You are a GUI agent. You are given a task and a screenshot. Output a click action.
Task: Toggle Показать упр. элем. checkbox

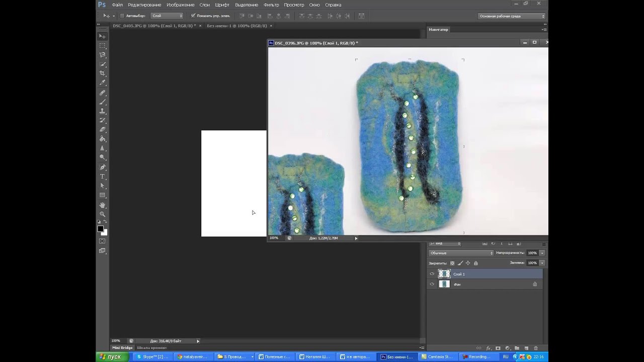coord(193,16)
